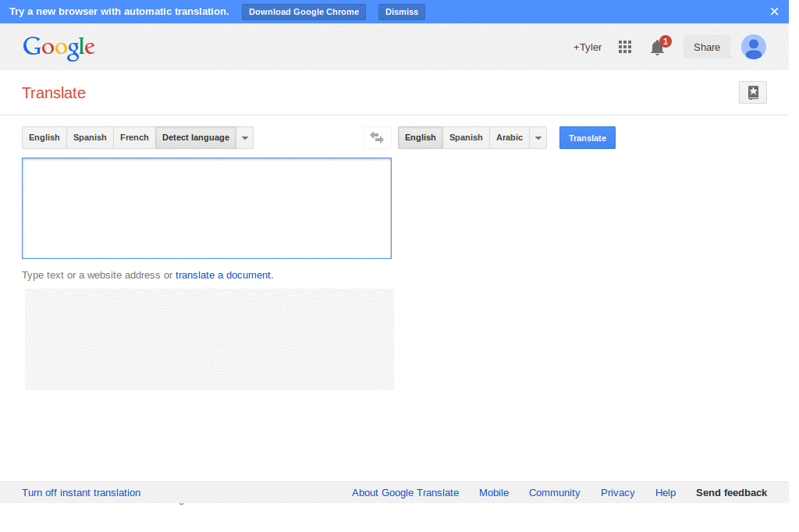The width and height of the screenshot is (799, 532).
Task: Dismiss the browser promotion banner
Action: click(x=402, y=12)
